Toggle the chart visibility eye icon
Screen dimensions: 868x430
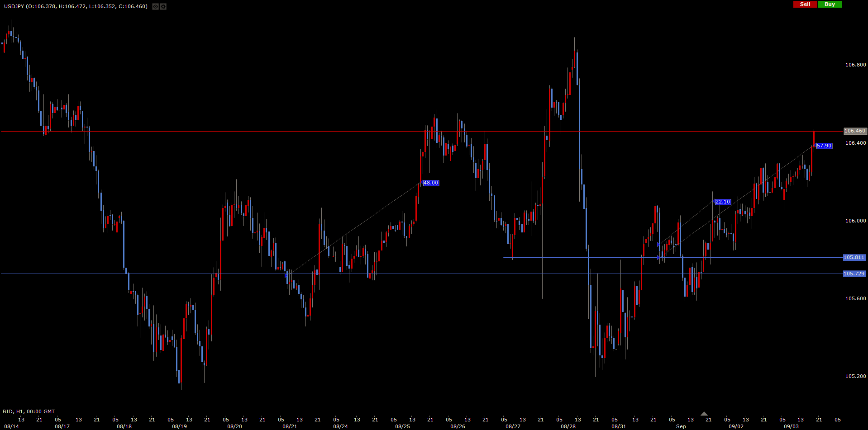[155, 7]
